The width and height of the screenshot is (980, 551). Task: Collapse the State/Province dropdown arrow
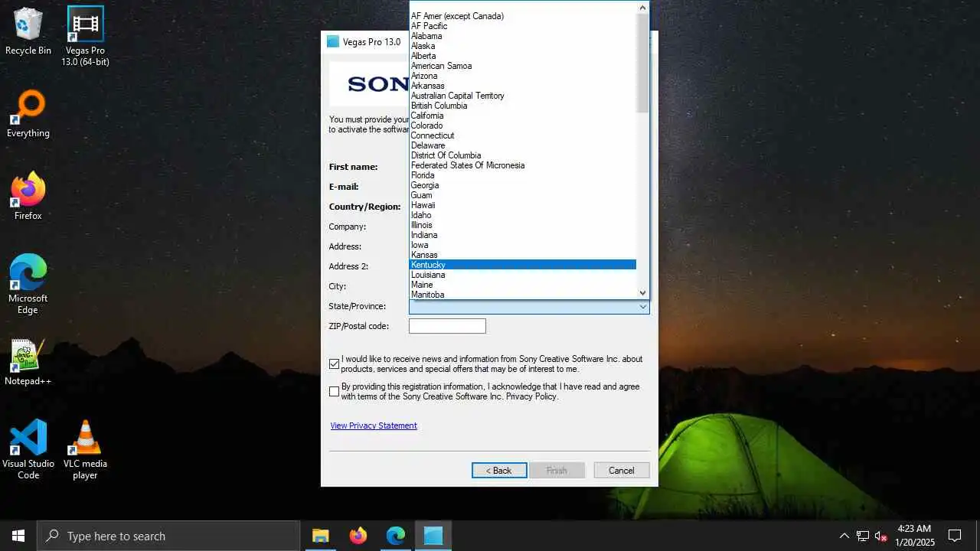(x=642, y=306)
